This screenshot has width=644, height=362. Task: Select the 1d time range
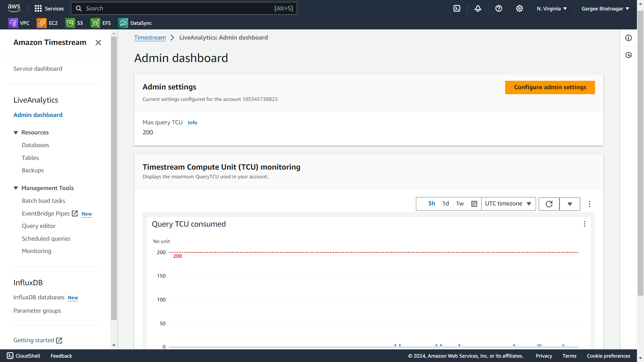click(x=445, y=203)
